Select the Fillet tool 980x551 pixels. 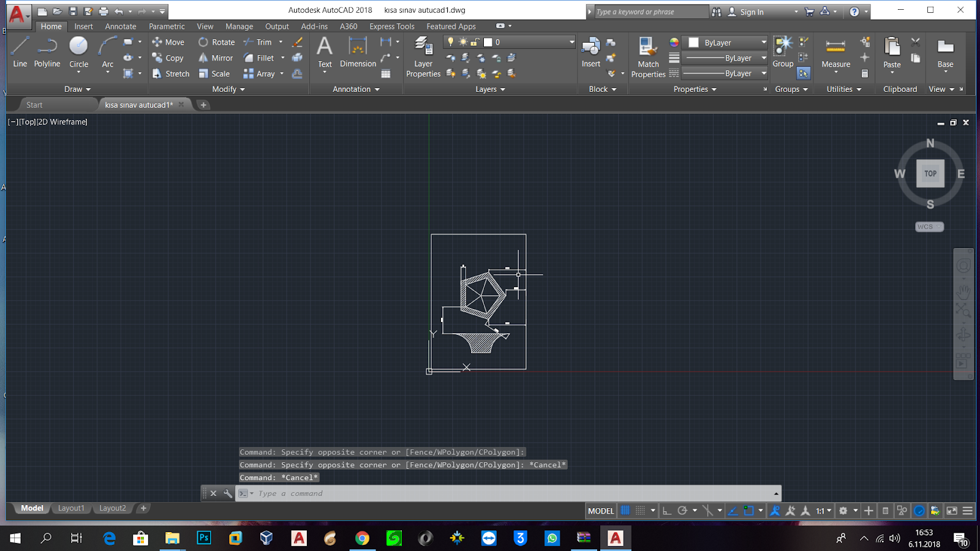(x=259, y=58)
